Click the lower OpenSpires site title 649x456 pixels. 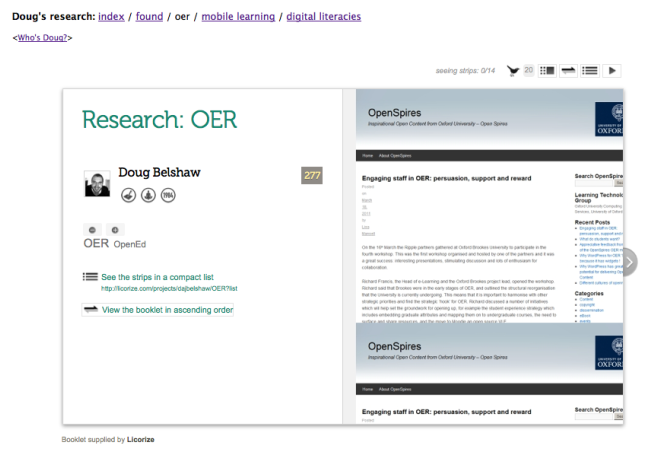[394, 346]
